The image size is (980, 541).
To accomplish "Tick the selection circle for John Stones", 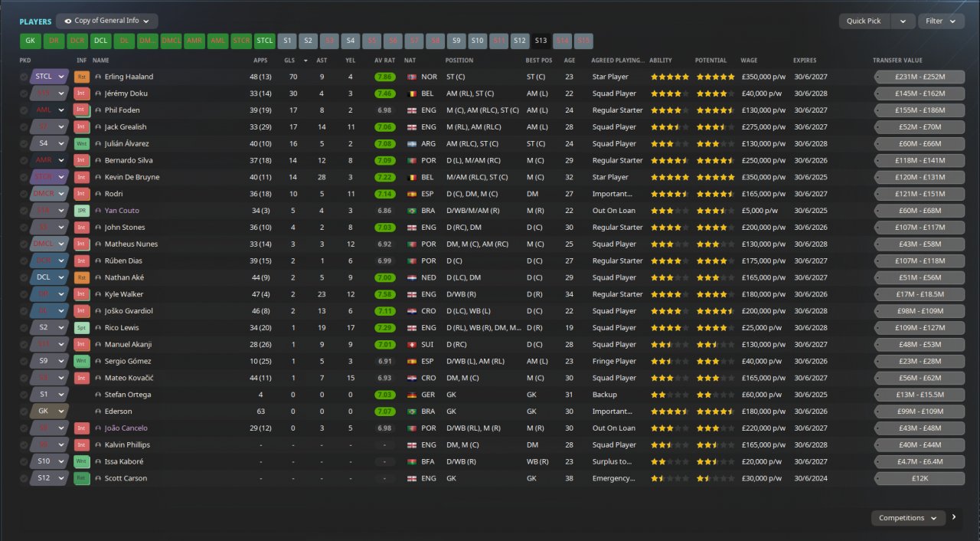I will pos(24,228).
